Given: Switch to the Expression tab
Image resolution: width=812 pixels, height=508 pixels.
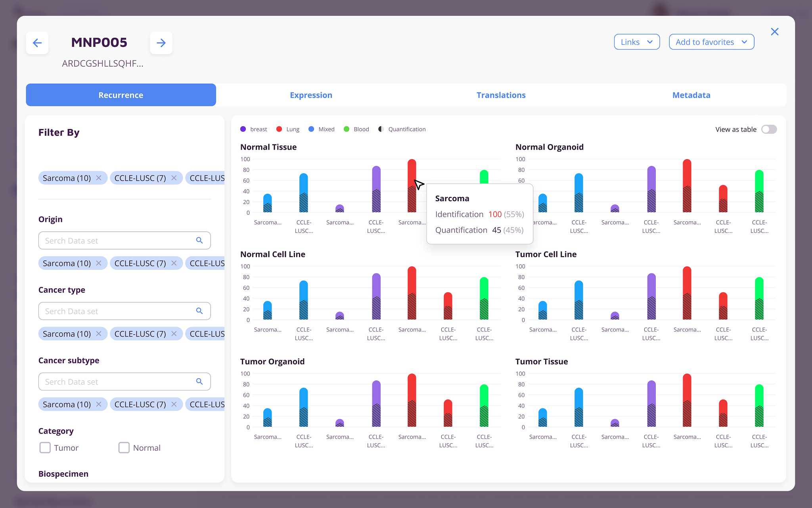Looking at the screenshot, I should pyautogui.click(x=311, y=95).
